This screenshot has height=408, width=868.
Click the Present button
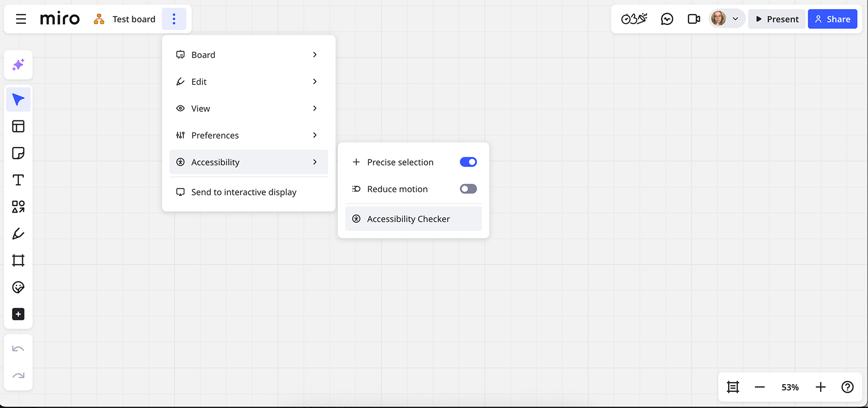pyautogui.click(x=776, y=18)
